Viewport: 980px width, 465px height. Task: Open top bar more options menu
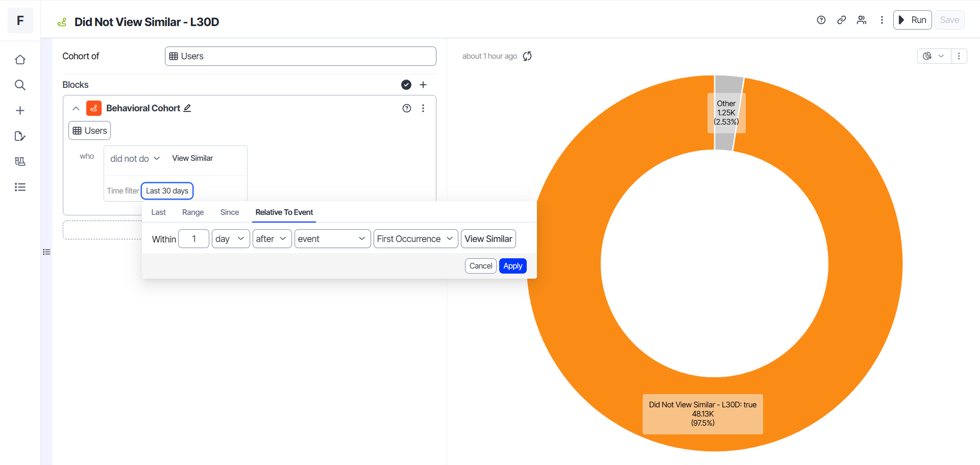882,20
